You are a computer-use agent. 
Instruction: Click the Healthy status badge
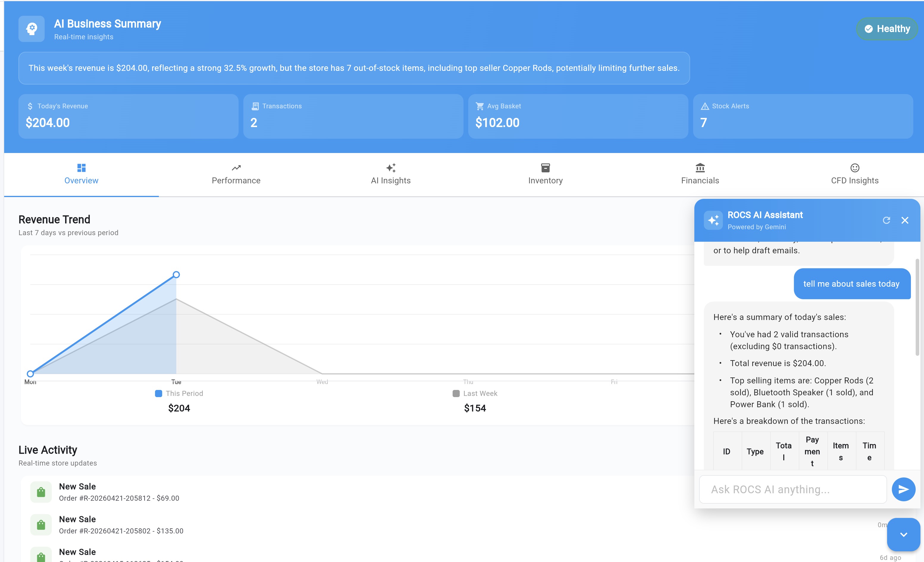coord(887,29)
